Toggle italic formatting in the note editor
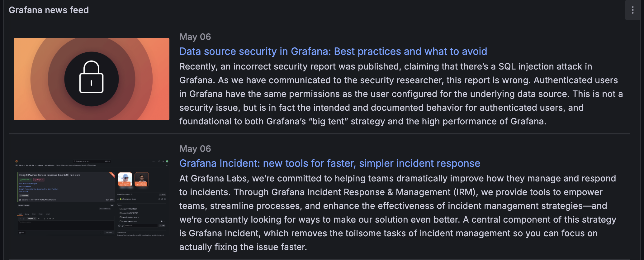The height and width of the screenshot is (260, 644). tap(42, 219)
